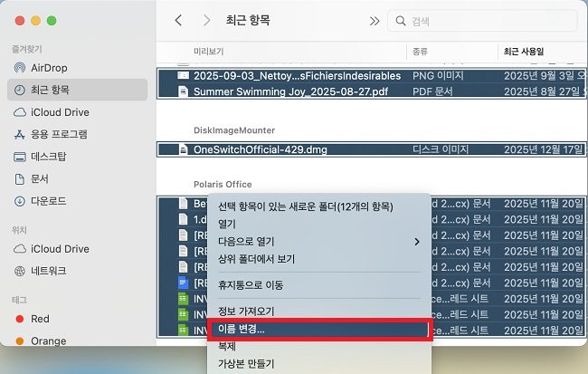This screenshot has height=374, width=588.
Task: Click the PNG 이미지 type cell
Action: [438, 76]
